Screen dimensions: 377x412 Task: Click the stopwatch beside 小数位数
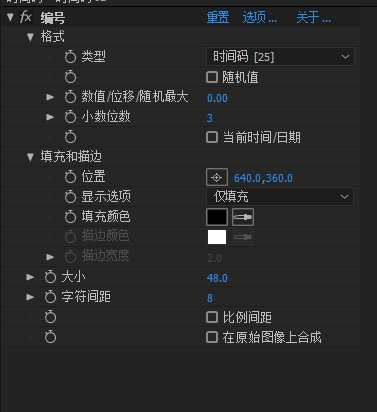[x=70, y=117]
